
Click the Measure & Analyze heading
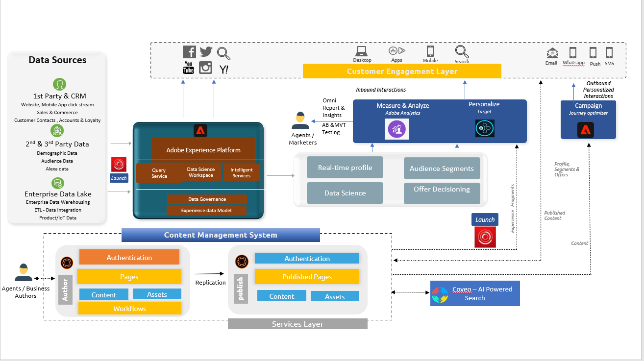click(x=403, y=105)
